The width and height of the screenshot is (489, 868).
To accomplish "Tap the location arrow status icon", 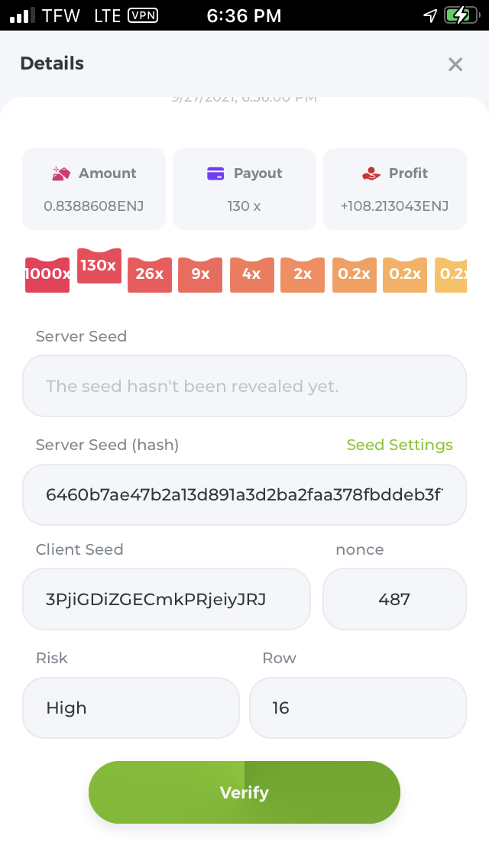I will coord(430,15).
